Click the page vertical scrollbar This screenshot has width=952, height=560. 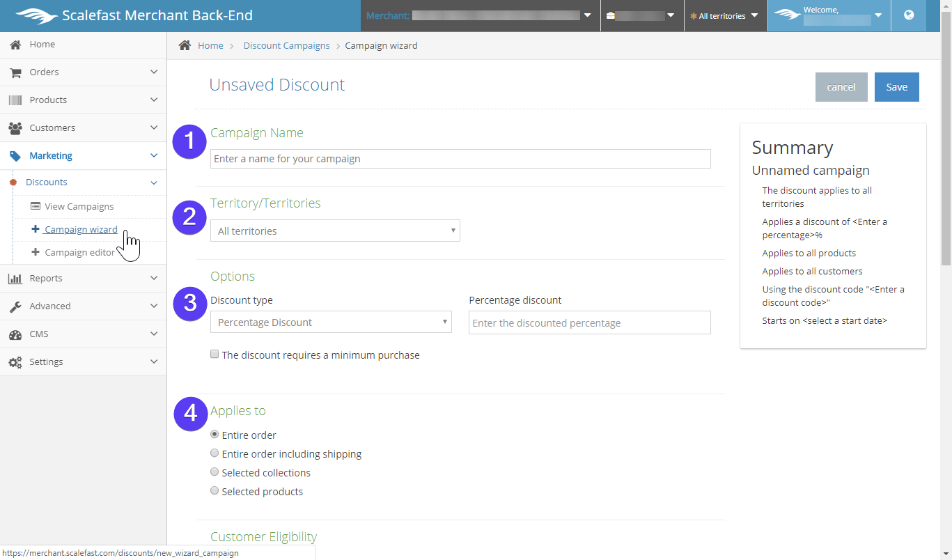[x=946, y=153]
